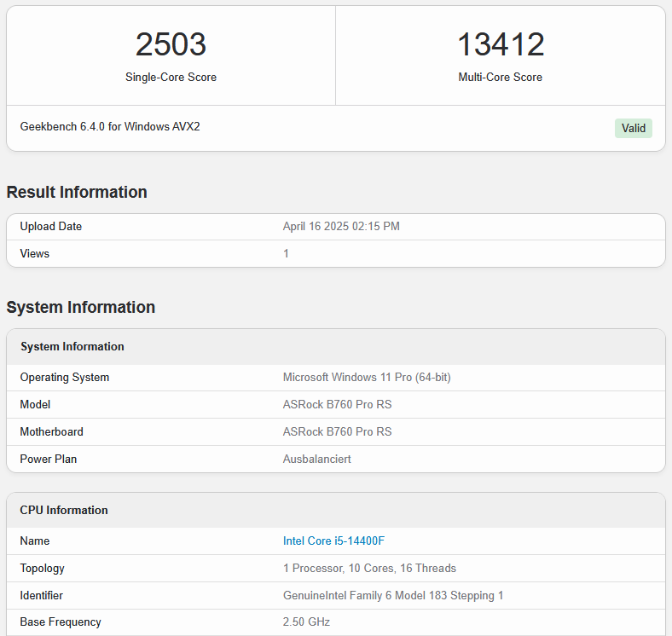The image size is (672, 636).
Task: Select the Views count value 1
Action: (286, 254)
